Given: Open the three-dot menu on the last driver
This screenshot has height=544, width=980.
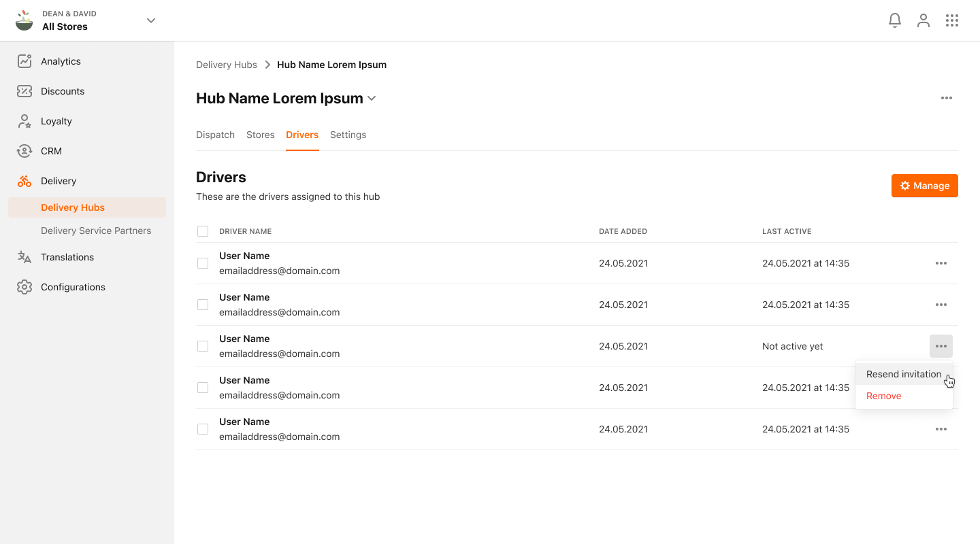Looking at the screenshot, I should 941,428.
